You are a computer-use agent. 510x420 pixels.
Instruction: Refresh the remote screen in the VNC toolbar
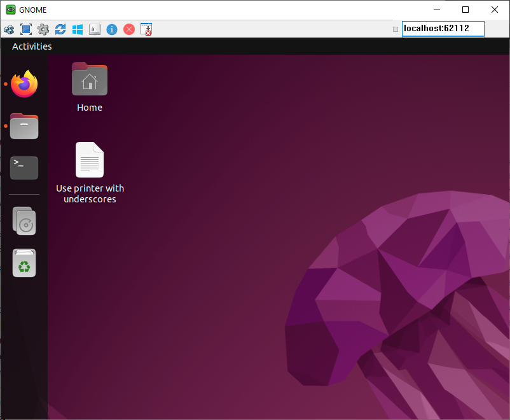tap(60, 29)
